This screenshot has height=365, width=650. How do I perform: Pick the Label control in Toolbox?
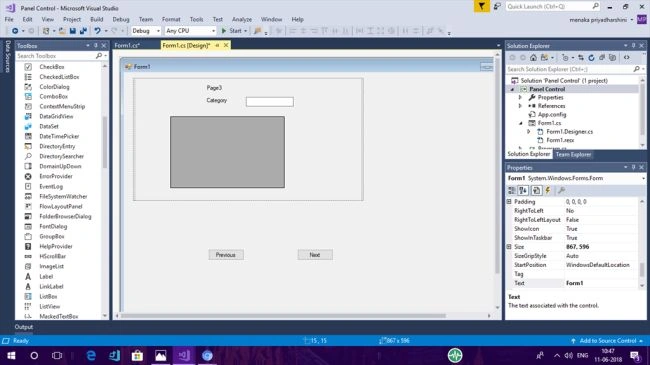[46, 277]
